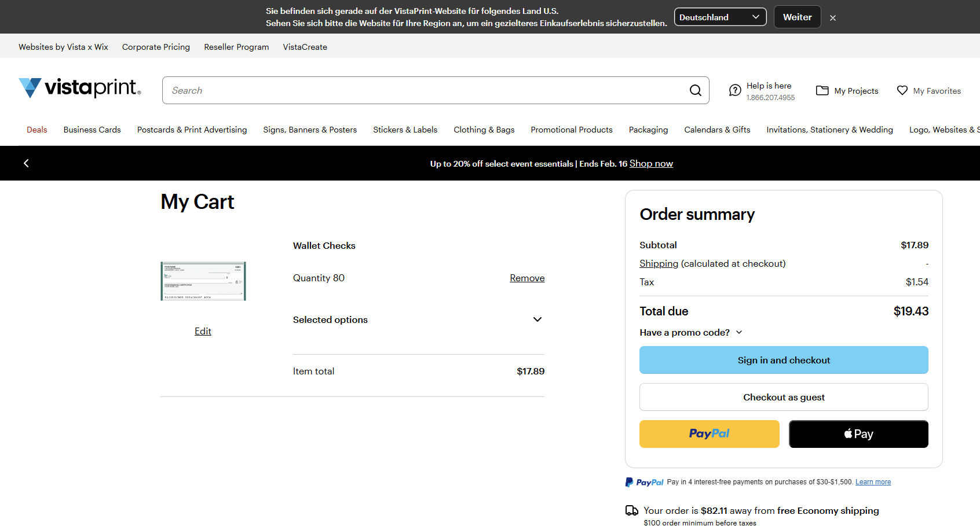Image resolution: width=980 pixels, height=526 pixels.
Task: Click the search magnifier icon
Action: coord(696,90)
